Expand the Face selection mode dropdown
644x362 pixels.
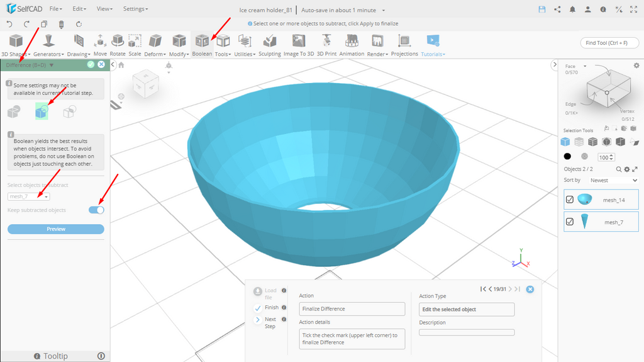coord(585,66)
